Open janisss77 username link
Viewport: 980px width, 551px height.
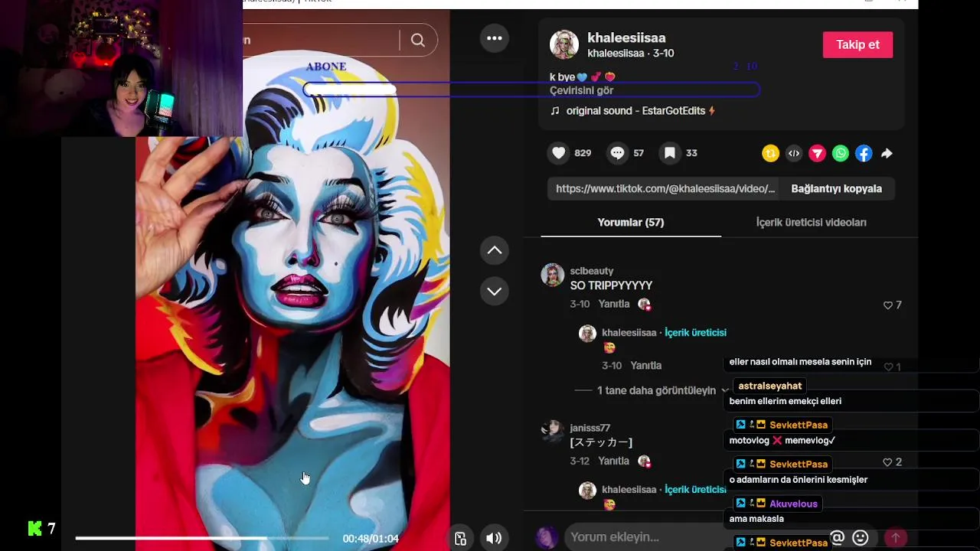590,428
